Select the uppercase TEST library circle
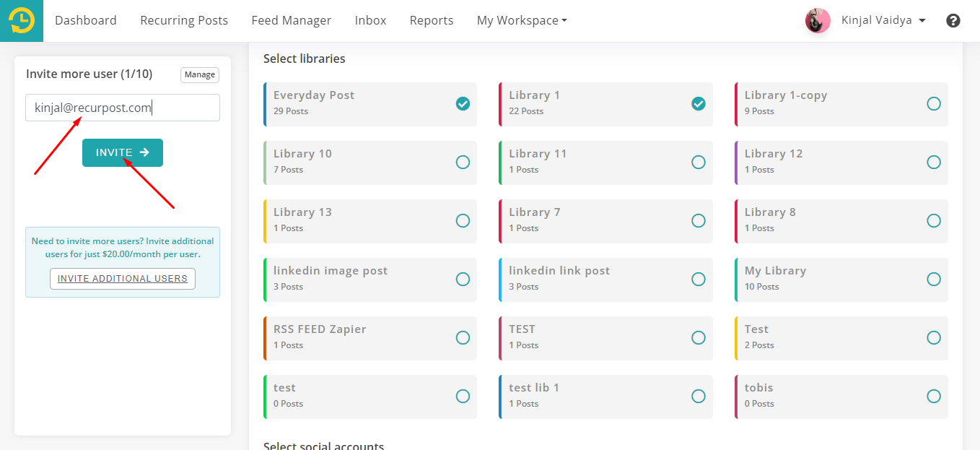This screenshot has width=980, height=450. [699, 338]
